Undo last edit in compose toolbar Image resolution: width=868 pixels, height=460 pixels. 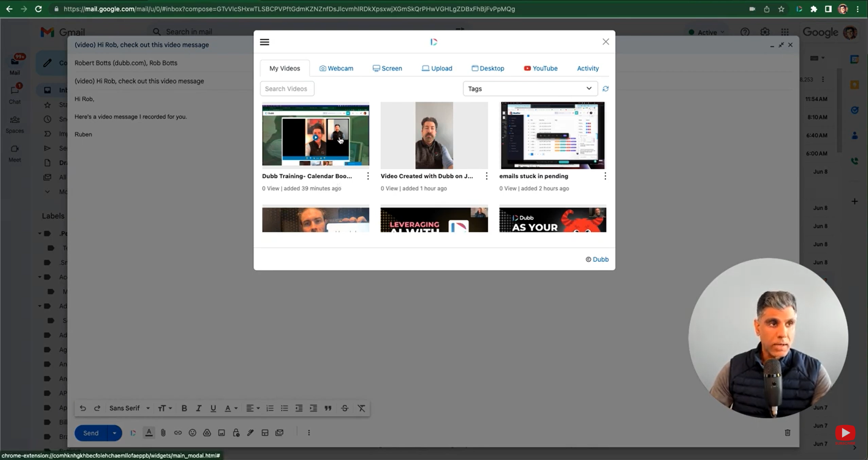82,408
